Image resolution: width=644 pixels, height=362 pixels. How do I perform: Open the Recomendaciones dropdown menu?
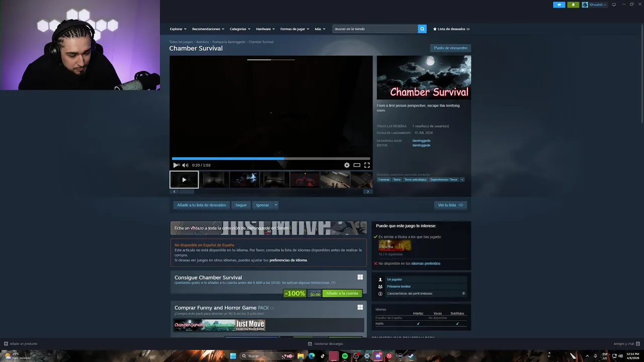pos(208,29)
